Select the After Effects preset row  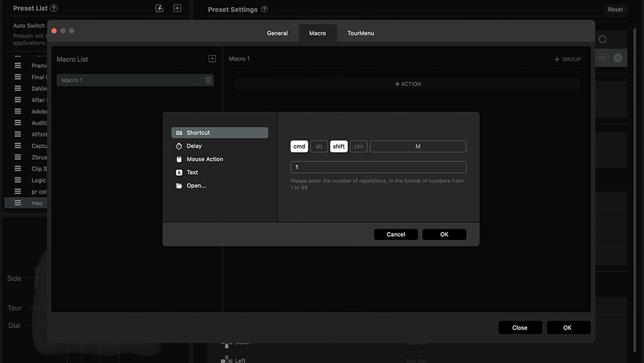coord(26,100)
